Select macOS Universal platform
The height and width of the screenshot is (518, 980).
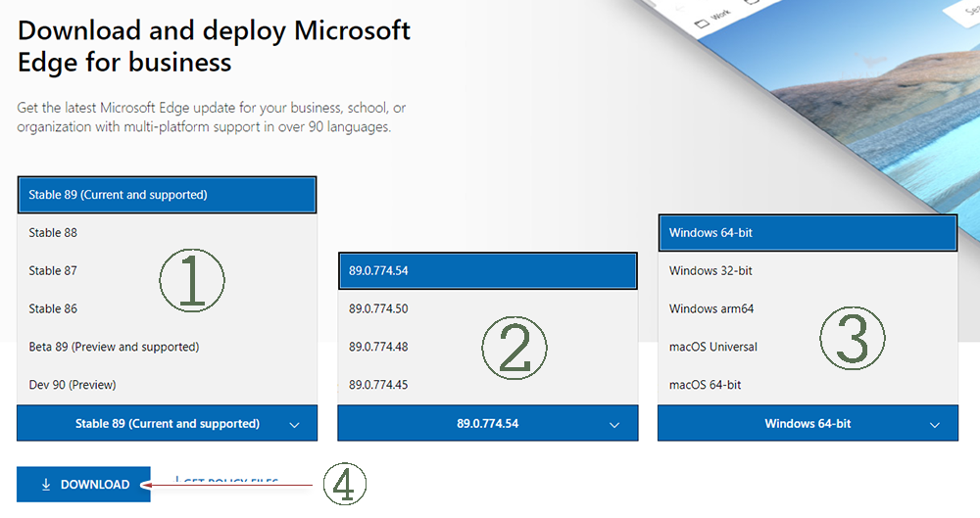tap(808, 347)
